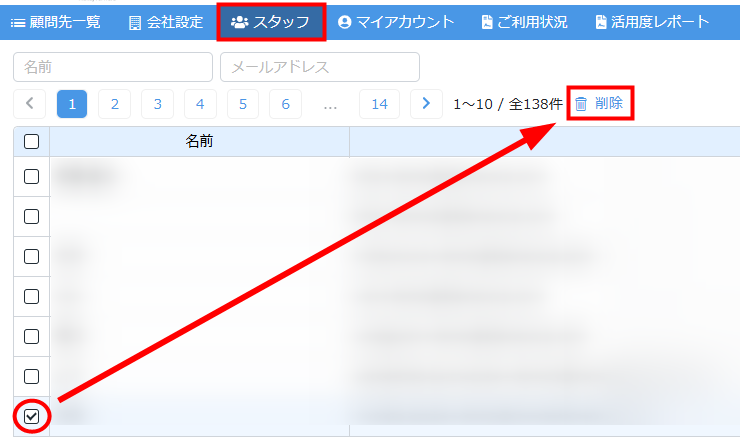
Task: Go to page 2
Action: tap(115, 104)
